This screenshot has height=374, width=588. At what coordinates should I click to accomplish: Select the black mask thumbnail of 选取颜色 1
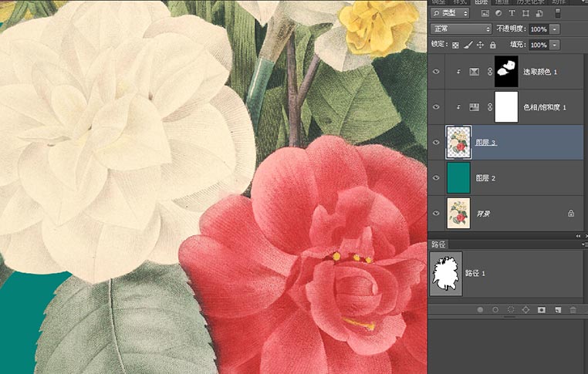[506, 72]
